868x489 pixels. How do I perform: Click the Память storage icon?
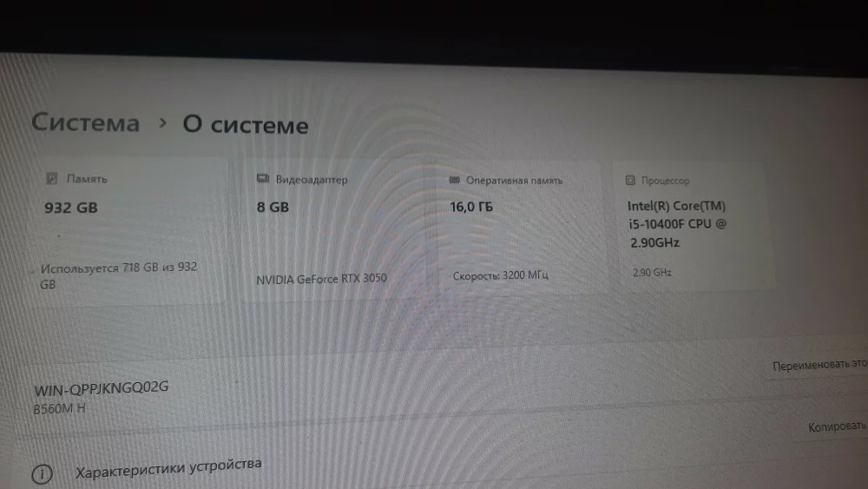pos(51,178)
